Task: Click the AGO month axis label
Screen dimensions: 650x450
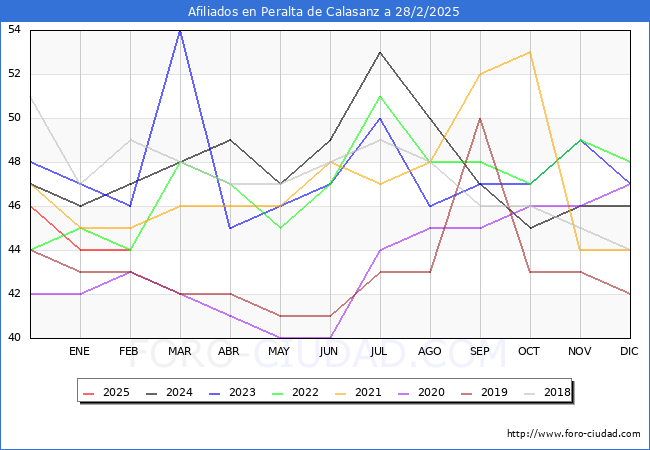Action: [429, 351]
